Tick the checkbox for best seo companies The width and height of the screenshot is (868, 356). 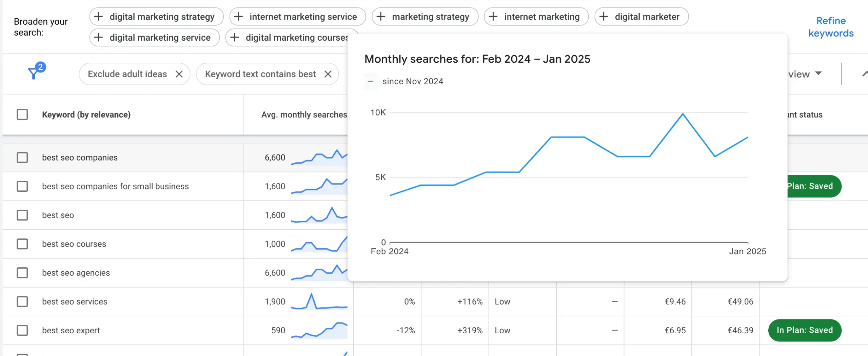coord(22,158)
